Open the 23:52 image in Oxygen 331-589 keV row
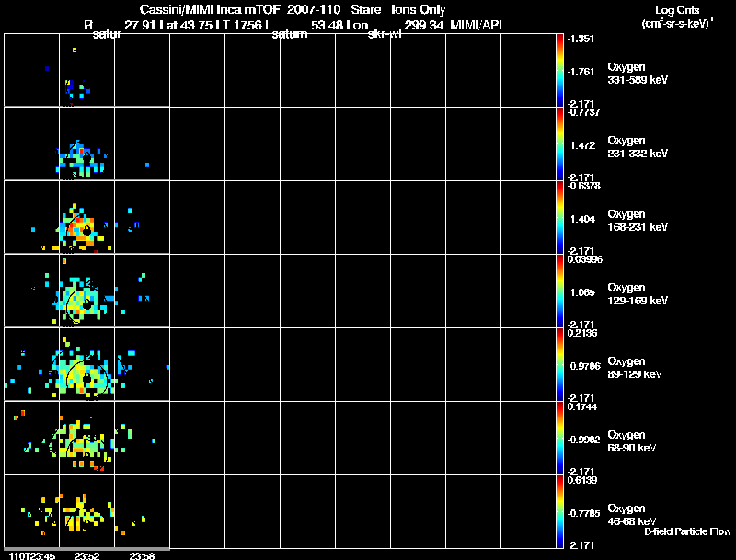This screenshot has height=560, width=736. [x=86, y=70]
